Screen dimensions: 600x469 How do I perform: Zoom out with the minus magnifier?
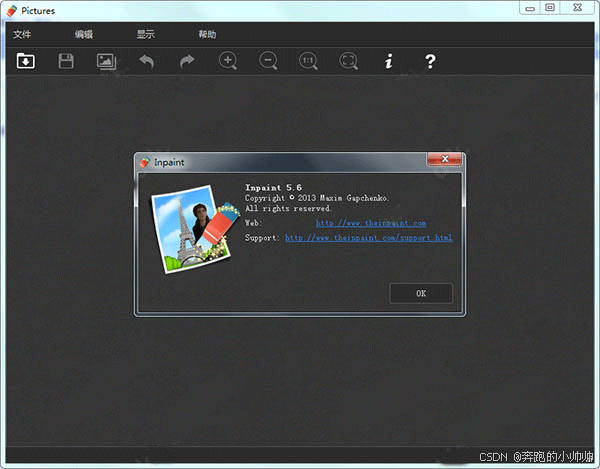(268, 61)
